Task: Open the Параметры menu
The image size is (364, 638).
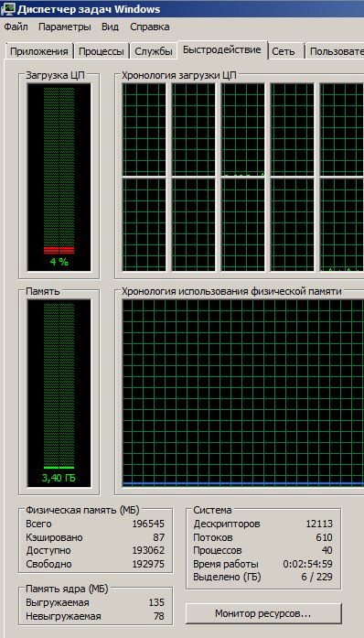Action: tap(65, 27)
